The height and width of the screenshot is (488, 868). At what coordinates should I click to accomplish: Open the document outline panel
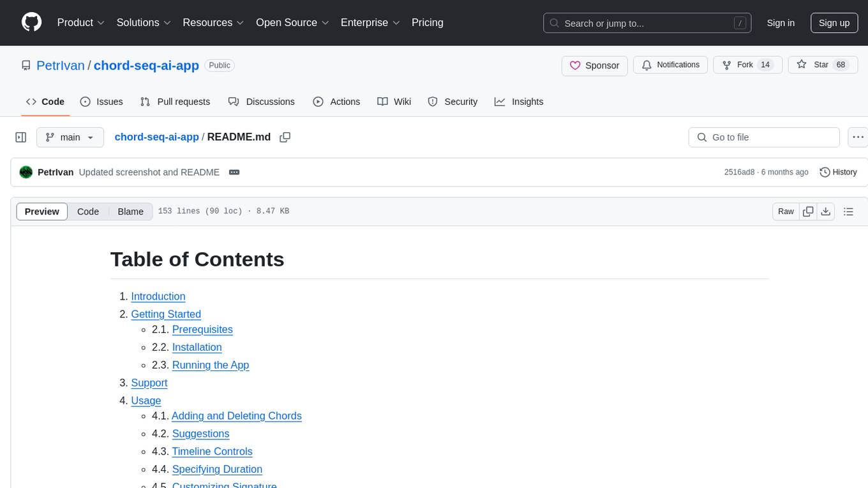[848, 211]
